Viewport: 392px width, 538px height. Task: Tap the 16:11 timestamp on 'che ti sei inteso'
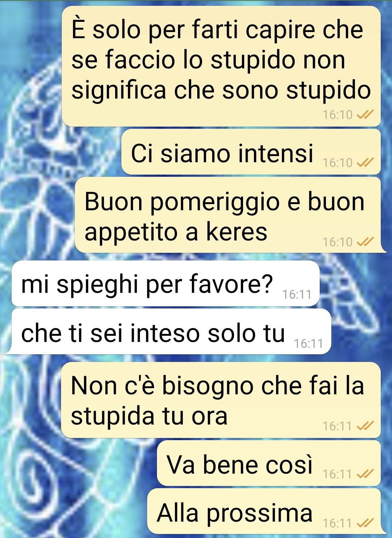308,343
